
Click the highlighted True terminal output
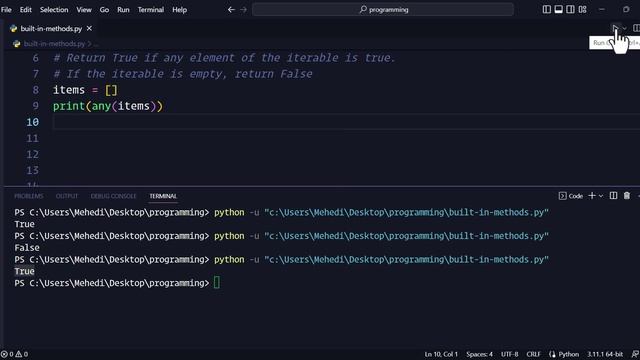pos(24,271)
